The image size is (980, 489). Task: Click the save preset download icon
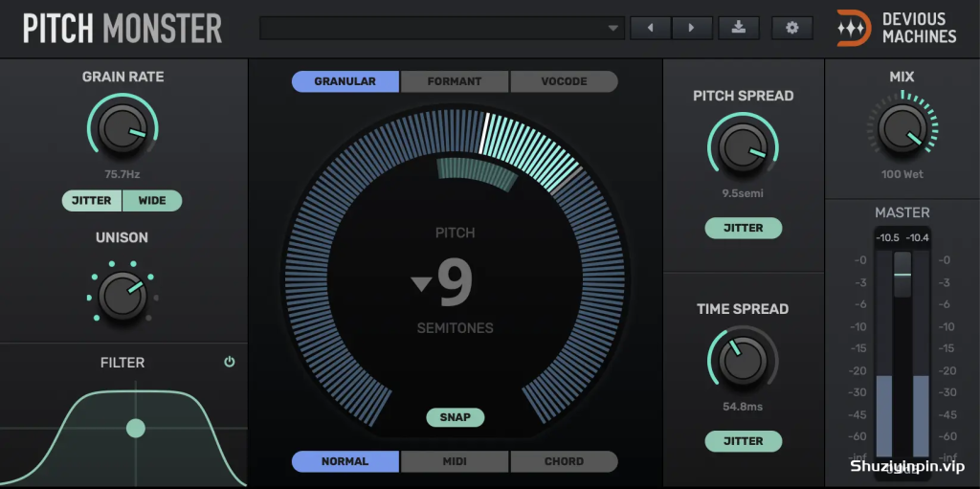739,28
